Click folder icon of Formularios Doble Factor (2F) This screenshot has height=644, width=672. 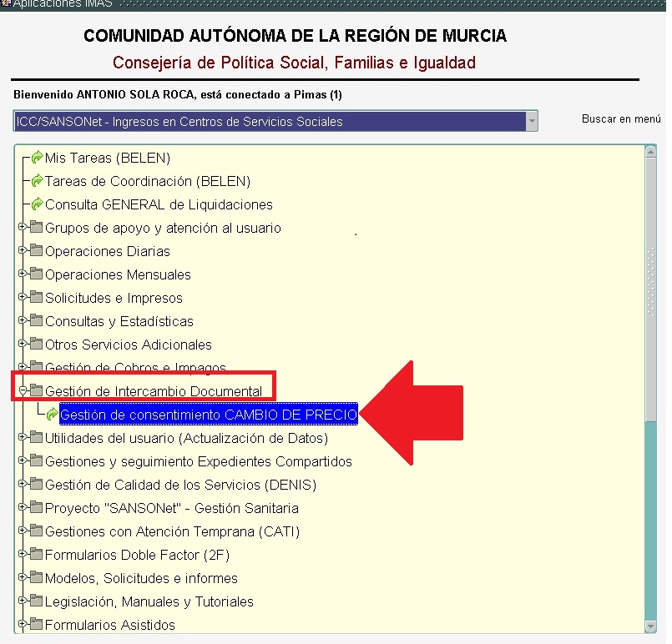(36, 555)
